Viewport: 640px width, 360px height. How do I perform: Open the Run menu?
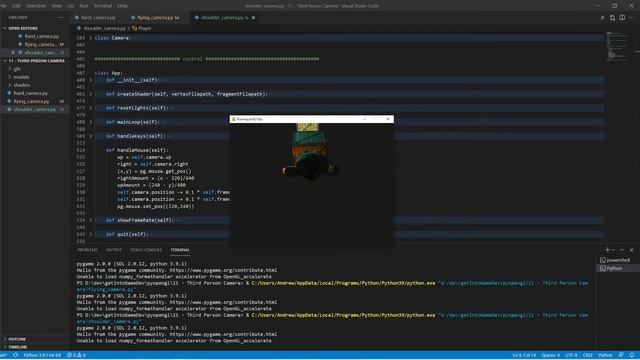coord(84,6)
